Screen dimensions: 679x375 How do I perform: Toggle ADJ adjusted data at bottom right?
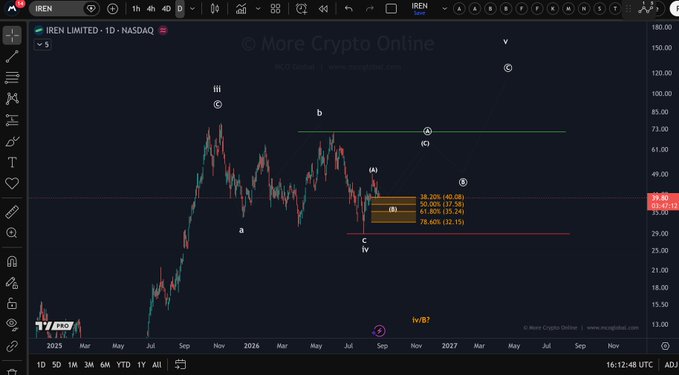(671, 365)
